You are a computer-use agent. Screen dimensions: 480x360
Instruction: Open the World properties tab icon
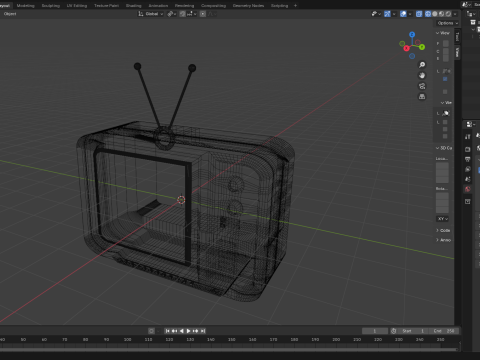point(468,189)
